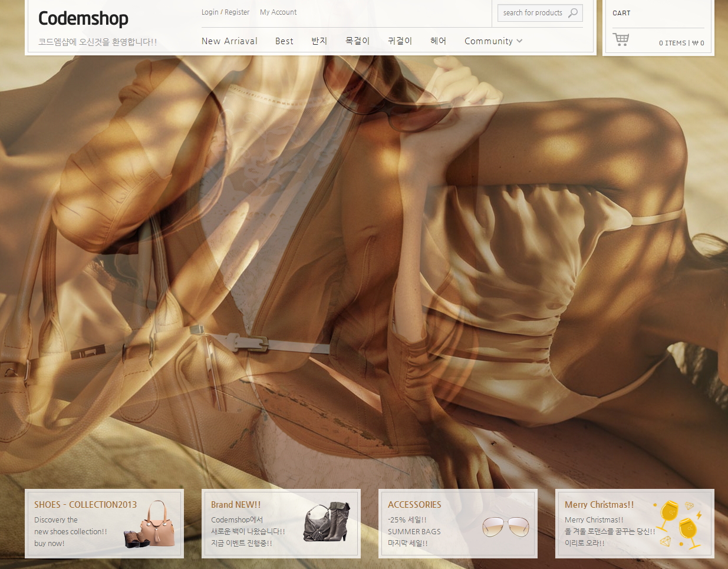Select the 헤어 category
Screen dimensions: 728x569
point(438,41)
